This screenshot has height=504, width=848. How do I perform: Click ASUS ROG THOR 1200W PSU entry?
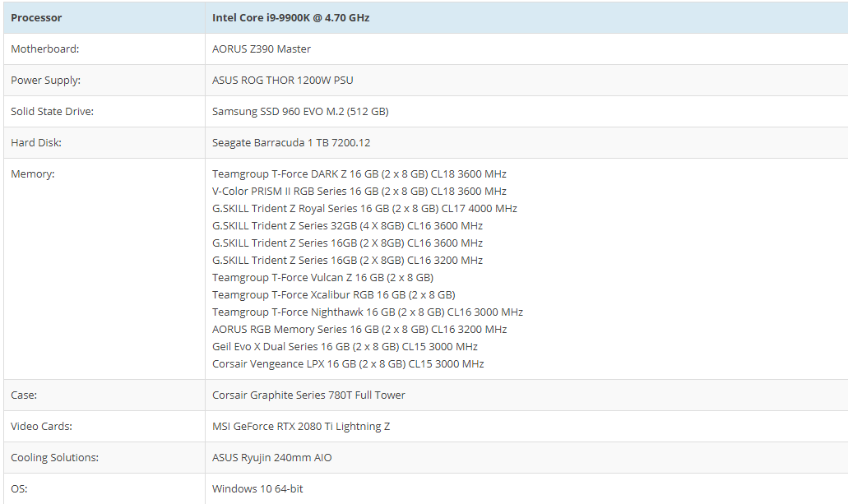click(x=283, y=80)
